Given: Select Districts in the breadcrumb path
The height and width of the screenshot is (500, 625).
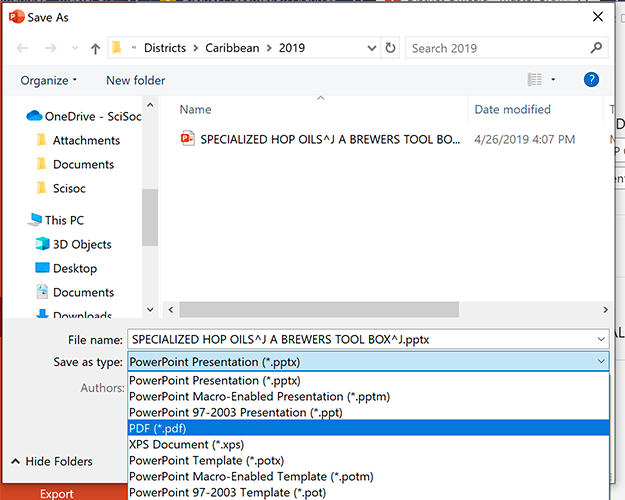Looking at the screenshot, I should pos(165,48).
